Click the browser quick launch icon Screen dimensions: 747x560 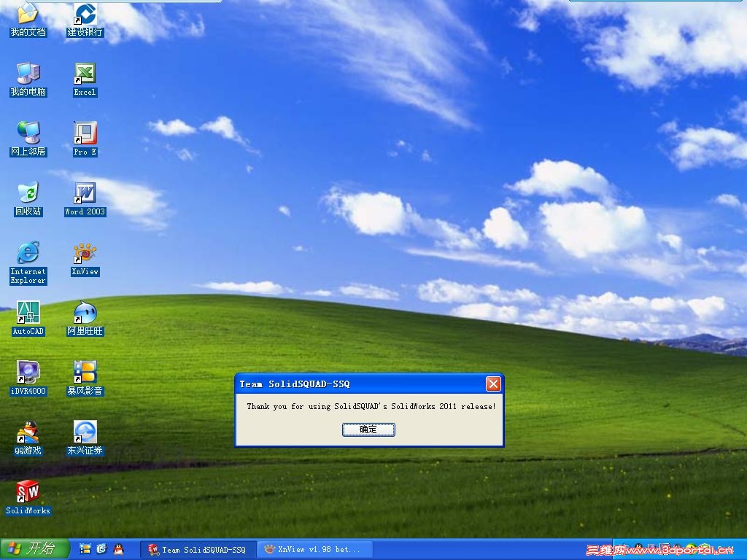coord(101,549)
